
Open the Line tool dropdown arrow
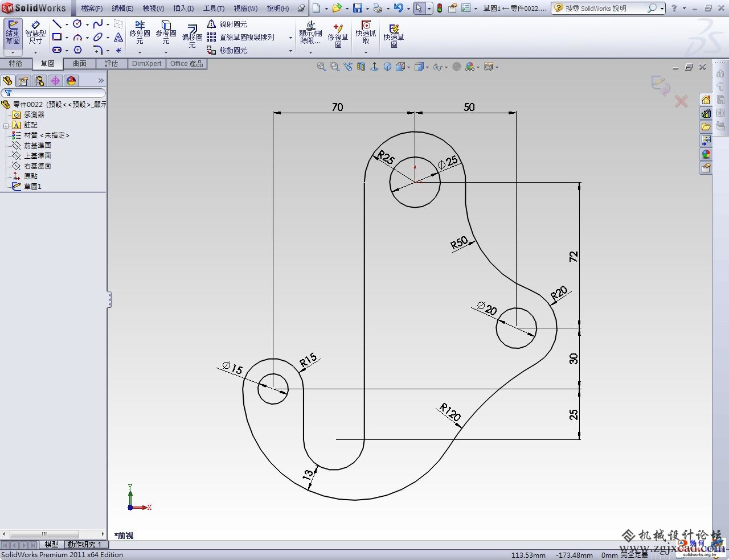coord(67,24)
